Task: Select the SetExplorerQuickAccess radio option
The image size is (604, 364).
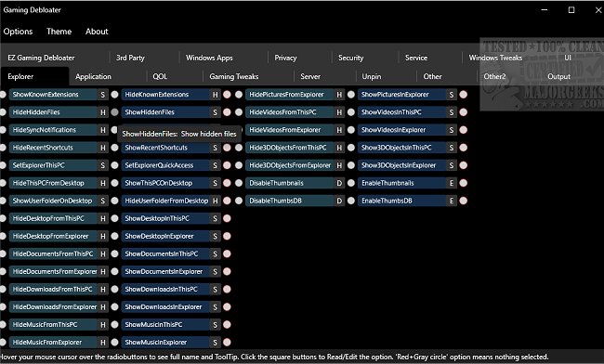Action: (x=115, y=165)
